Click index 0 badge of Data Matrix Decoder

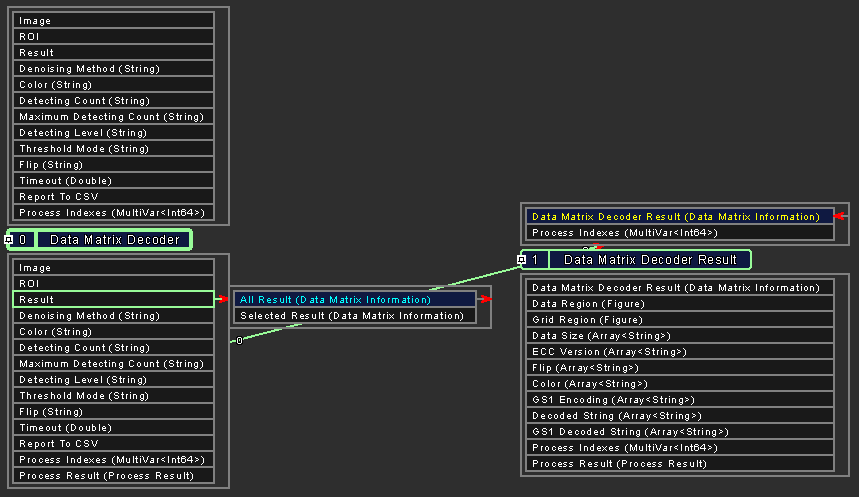click(22, 239)
